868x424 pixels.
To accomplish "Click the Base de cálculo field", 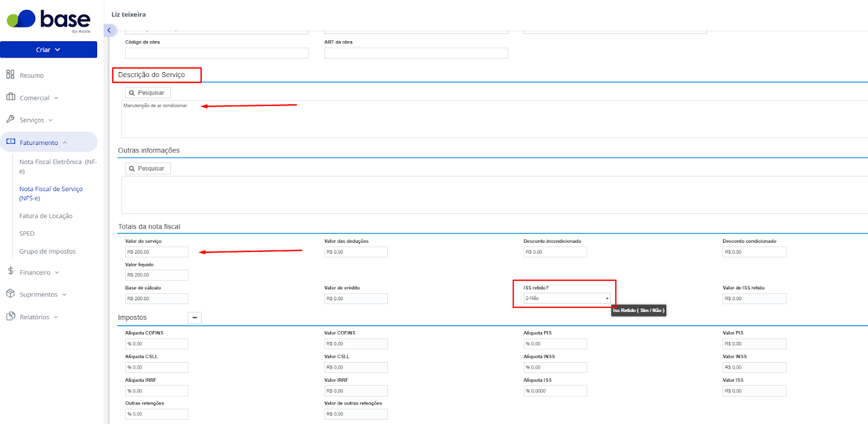I will pos(157,299).
